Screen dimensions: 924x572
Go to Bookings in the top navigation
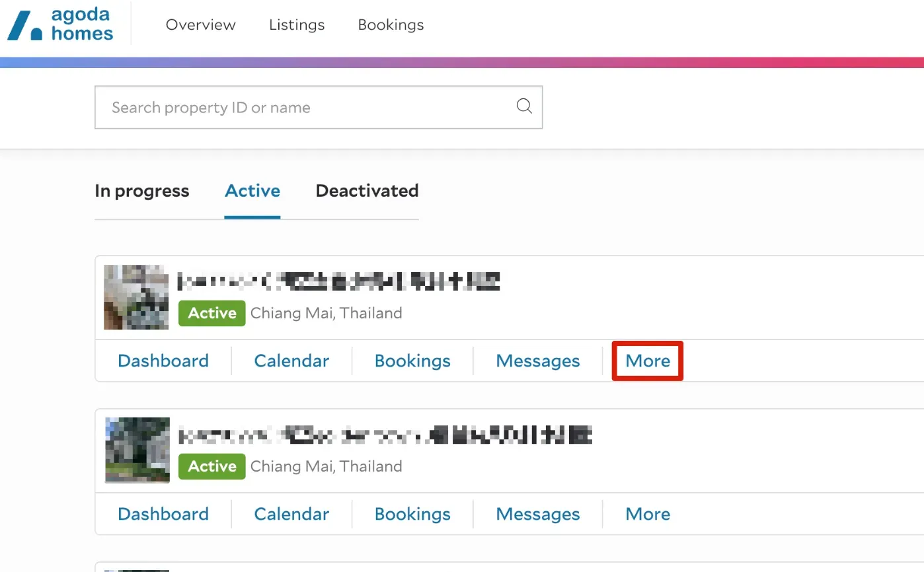pos(391,25)
